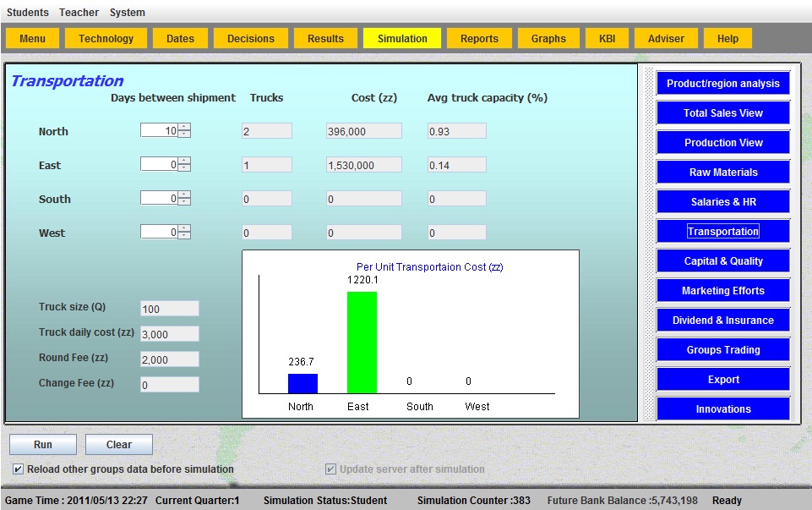Open Product/region analysis view

[x=722, y=84]
